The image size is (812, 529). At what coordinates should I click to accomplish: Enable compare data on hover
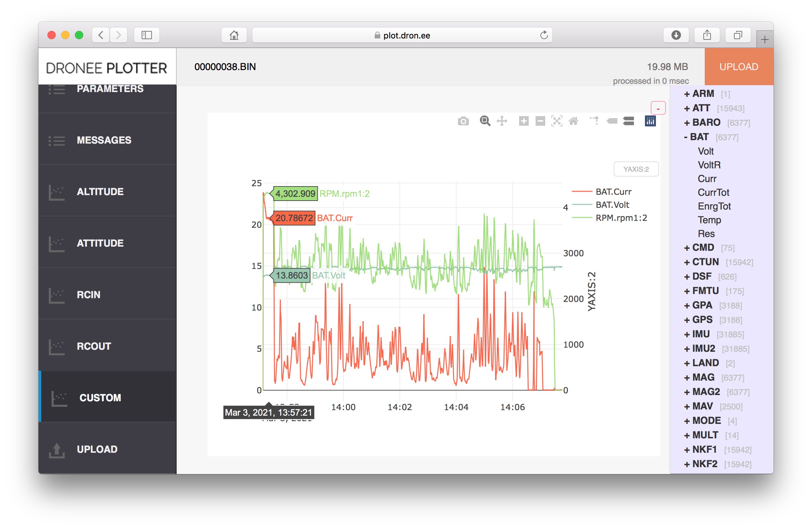point(628,121)
